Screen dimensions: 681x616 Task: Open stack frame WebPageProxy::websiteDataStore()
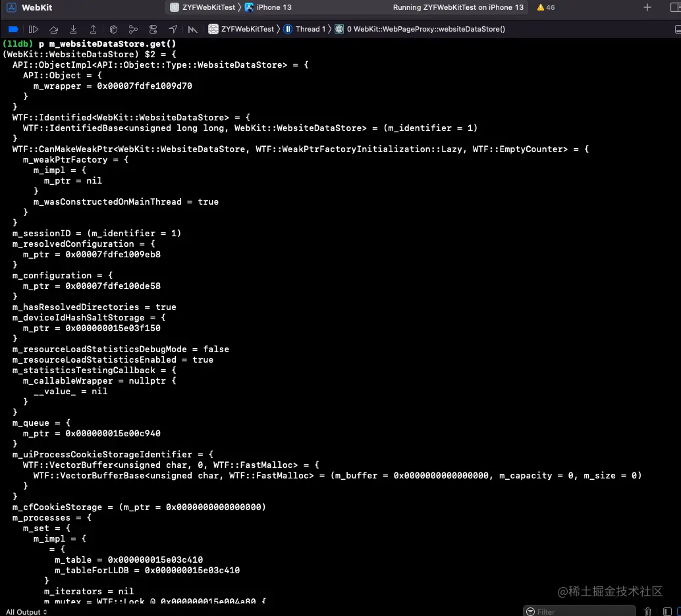[420, 29]
